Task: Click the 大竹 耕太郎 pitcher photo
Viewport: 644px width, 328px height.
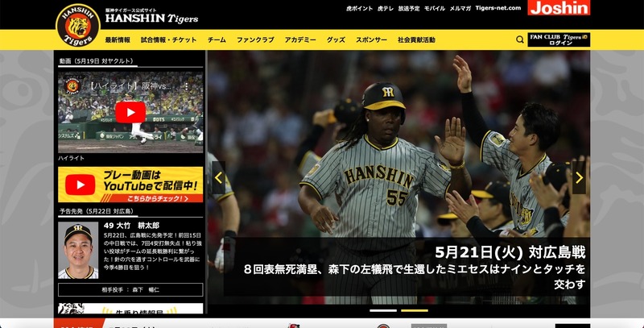Action: click(x=78, y=250)
